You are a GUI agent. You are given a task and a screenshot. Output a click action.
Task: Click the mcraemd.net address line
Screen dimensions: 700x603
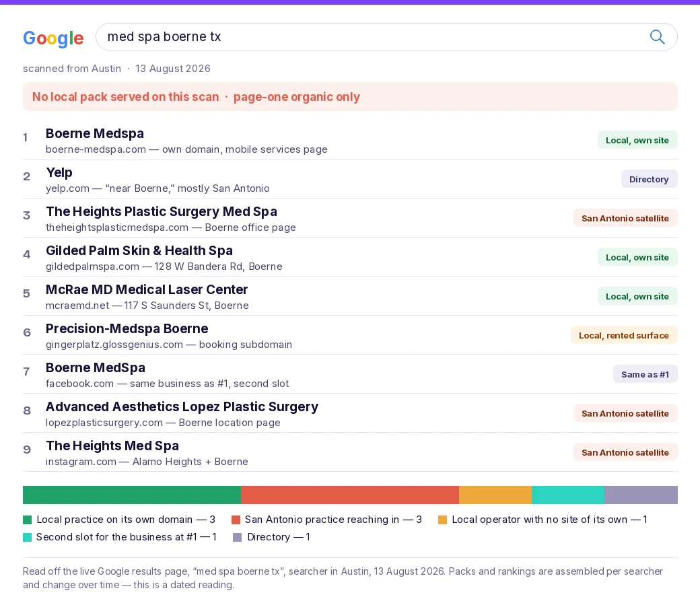[x=147, y=306]
